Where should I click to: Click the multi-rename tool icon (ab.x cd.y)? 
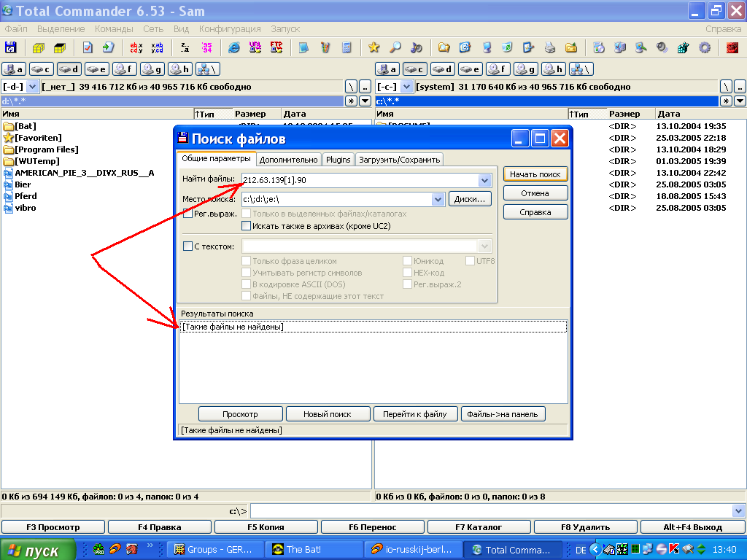pyautogui.click(x=136, y=47)
